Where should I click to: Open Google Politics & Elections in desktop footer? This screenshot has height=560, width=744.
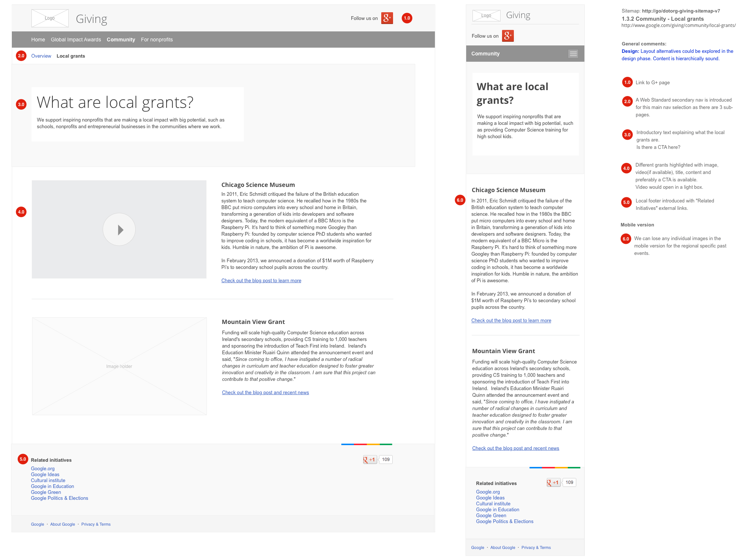pyautogui.click(x=59, y=498)
